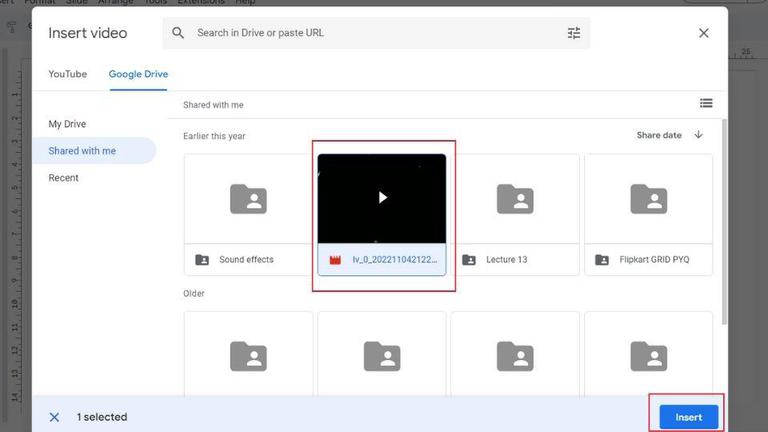Click the shared folder icon beside Sound effects
The width and height of the screenshot is (768, 432).
pyautogui.click(x=202, y=260)
